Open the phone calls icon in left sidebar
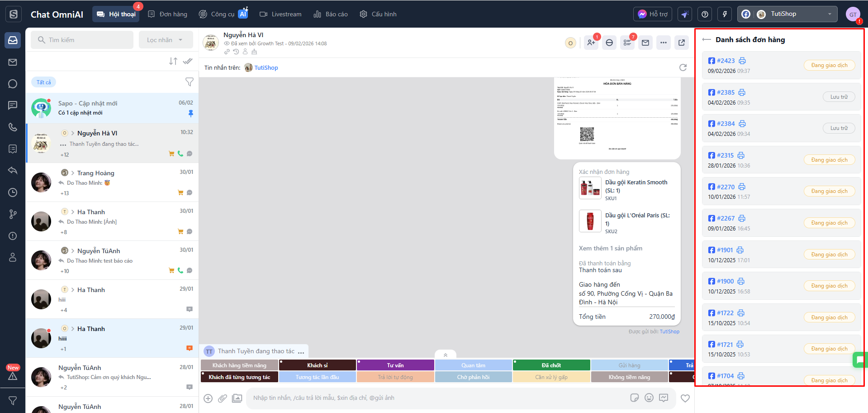The height and width of the screenshot is (413, 868). [x=13, y=127]
